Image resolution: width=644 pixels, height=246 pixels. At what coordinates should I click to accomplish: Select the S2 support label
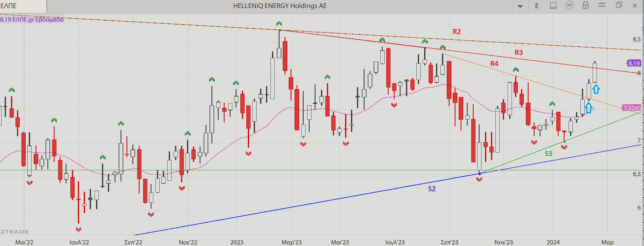coord(432,189)
